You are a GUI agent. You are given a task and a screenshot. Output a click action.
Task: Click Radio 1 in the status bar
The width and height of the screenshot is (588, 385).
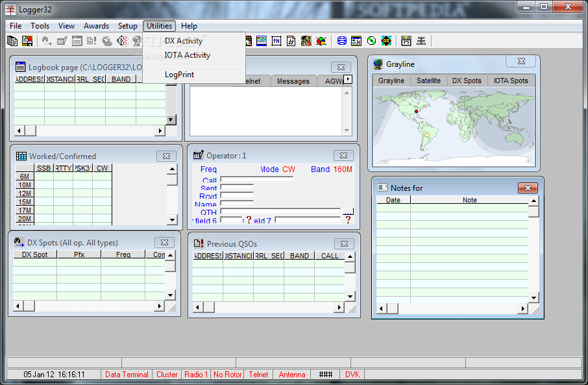196,375
